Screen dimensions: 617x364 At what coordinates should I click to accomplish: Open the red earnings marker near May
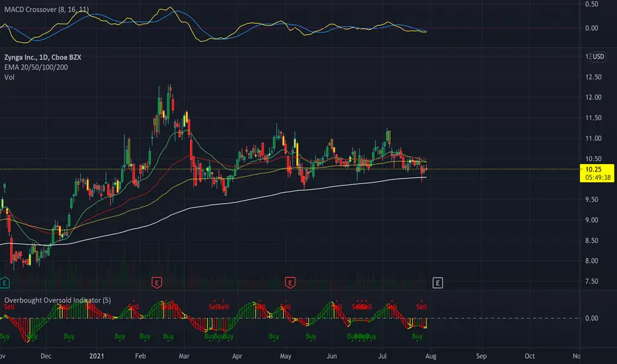click(x=290, y=283)
